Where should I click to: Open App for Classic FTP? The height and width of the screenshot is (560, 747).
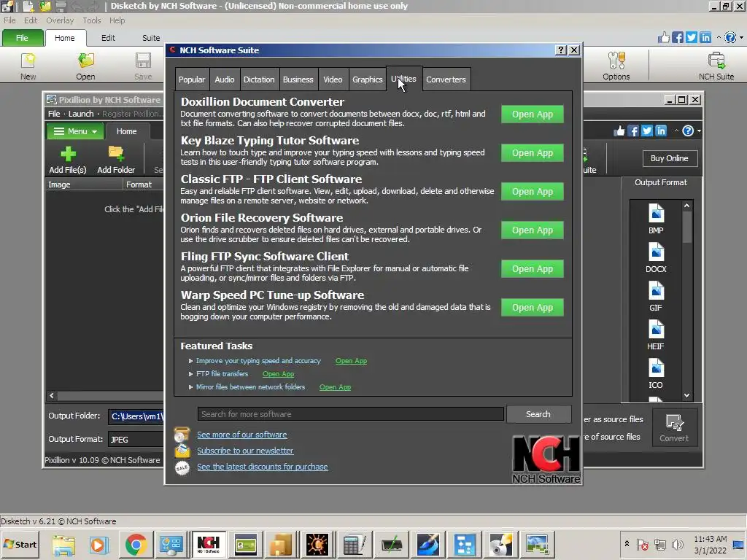(x=532, y=192)
